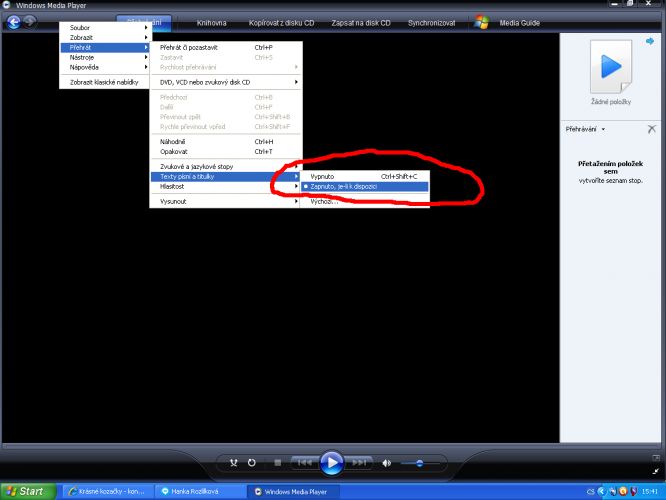Toggle Náhodně shuffle menu option
Screen dimensions: 666x500
tap(226, 142)
